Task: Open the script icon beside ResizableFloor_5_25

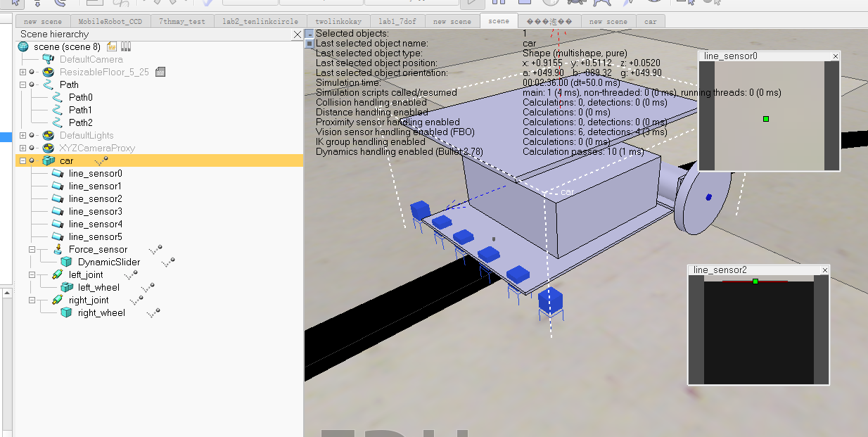Action: (160, 72)
